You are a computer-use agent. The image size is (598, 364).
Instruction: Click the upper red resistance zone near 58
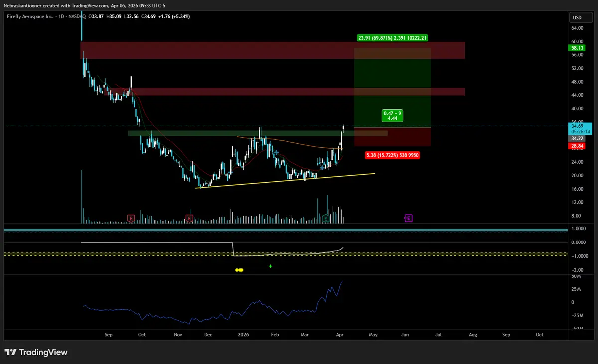(273, 50)
